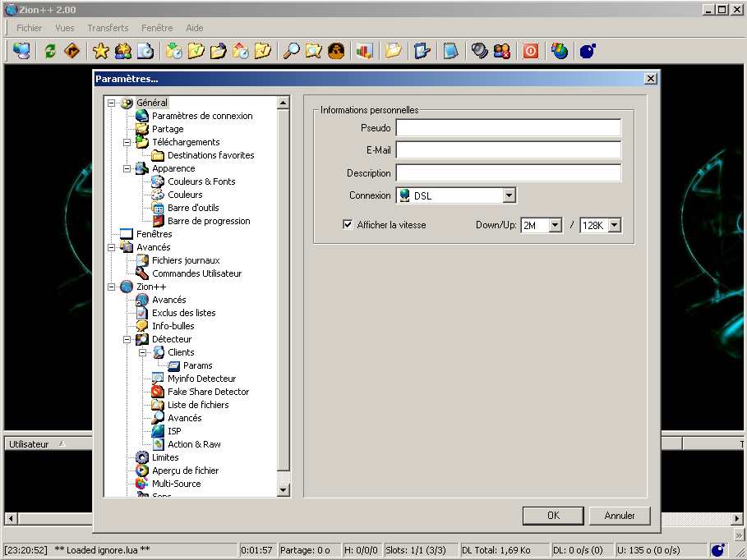747x560 pixels.
Task: Select Barre d'outils in the tree
Action: click(193, 208)
